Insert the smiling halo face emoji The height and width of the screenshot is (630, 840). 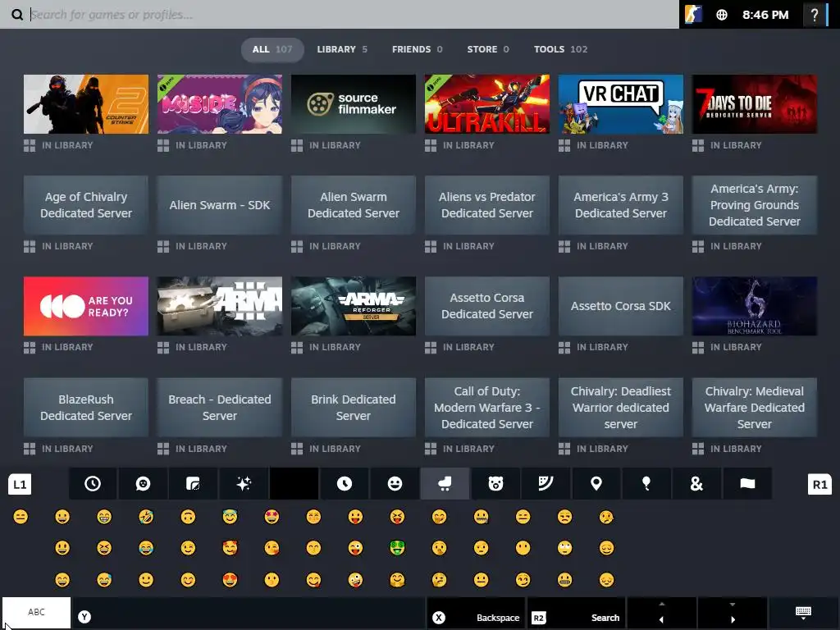[x=230, y=517]
